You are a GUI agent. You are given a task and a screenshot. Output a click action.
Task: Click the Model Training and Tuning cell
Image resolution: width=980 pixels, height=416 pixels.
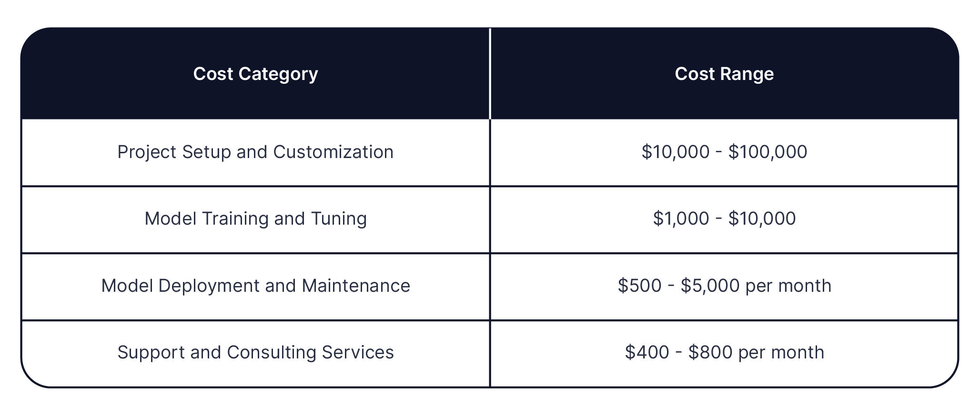coord(255,219)
